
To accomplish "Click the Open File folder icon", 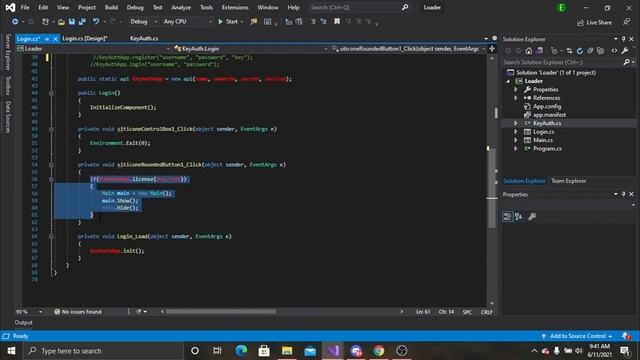I will (61, 22).
